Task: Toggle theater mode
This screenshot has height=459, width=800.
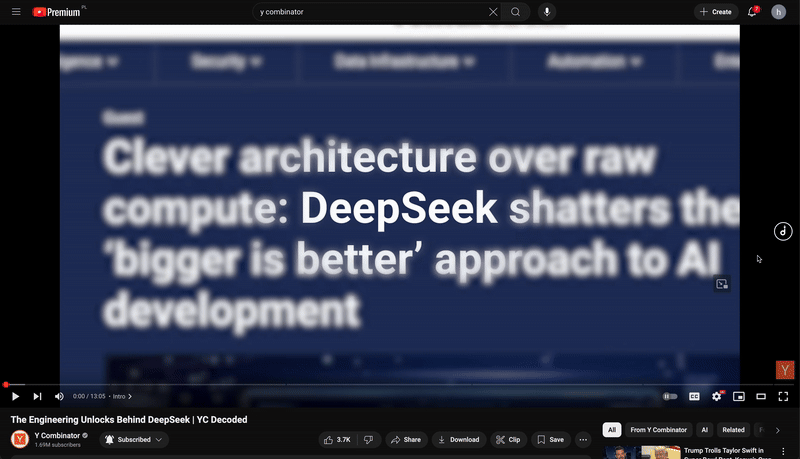Action: tap(761, 396)
